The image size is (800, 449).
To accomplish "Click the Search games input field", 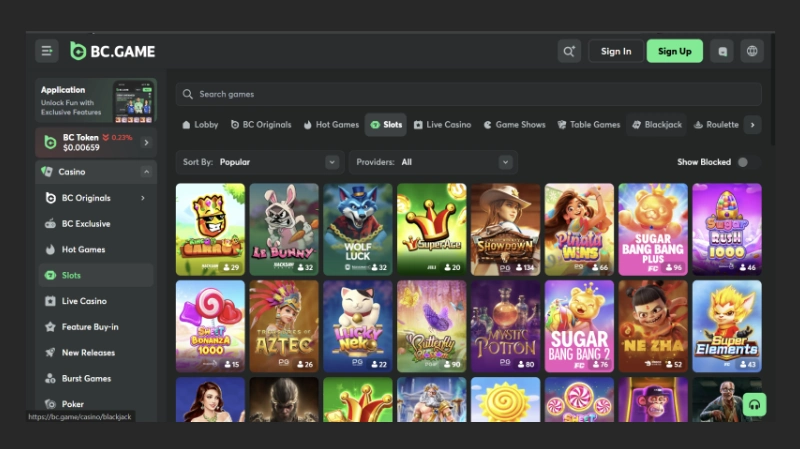I will (x=468, y=94).
